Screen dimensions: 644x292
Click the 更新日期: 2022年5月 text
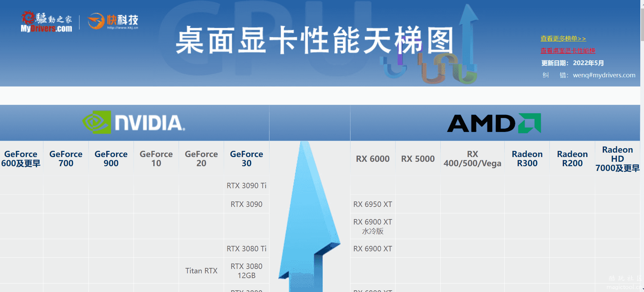coord(572,63)
